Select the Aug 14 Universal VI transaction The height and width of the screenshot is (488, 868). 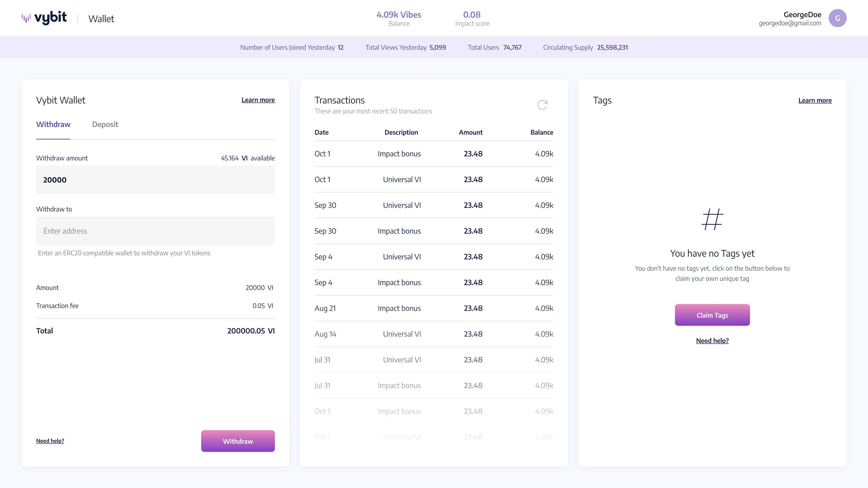[x=434, y=334]
